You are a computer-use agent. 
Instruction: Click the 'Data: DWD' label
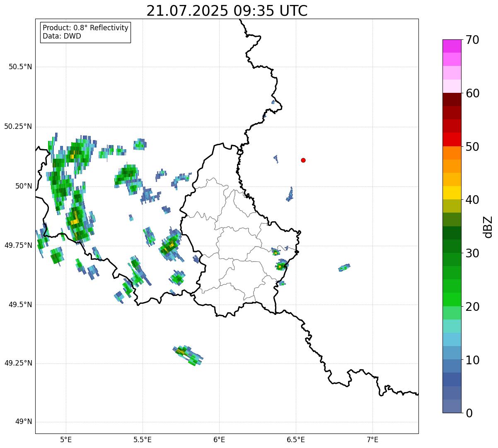[x=62, y=36]
